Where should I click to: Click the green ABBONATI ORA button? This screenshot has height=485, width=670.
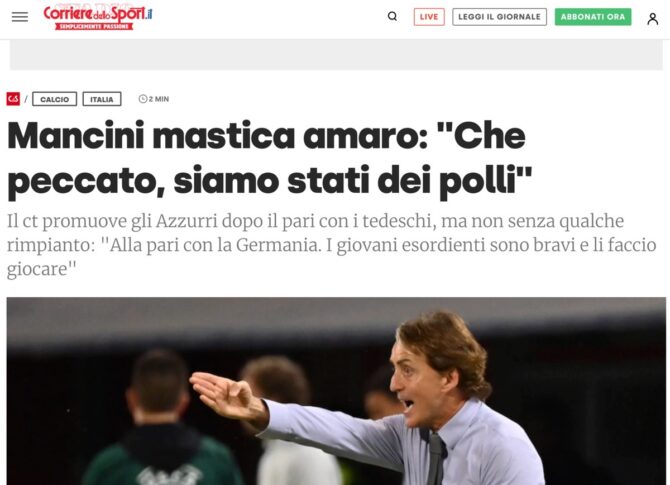click(593, 17)
